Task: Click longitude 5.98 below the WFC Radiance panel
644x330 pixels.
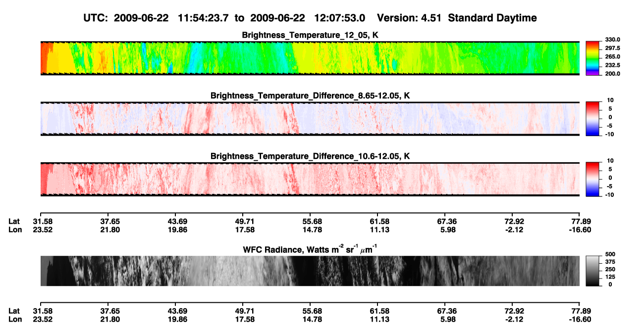Action: [x=446, y=319]
